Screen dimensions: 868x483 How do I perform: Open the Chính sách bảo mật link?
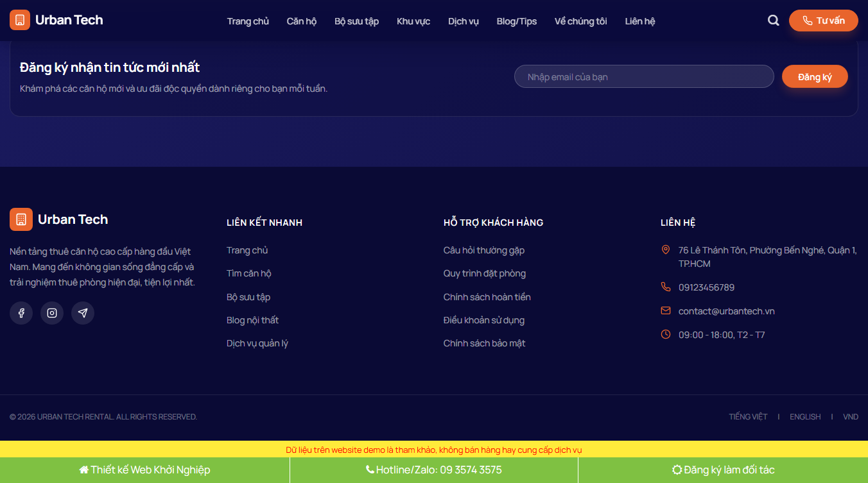click(x=485, y=343)
